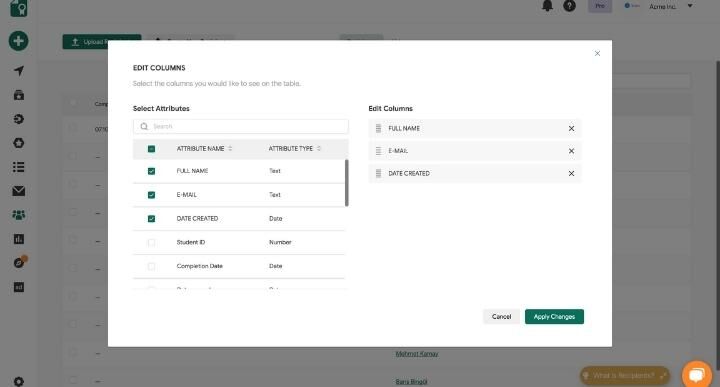Click the Cancel button
Screen dimensions: 720x387
pos(501,317)
